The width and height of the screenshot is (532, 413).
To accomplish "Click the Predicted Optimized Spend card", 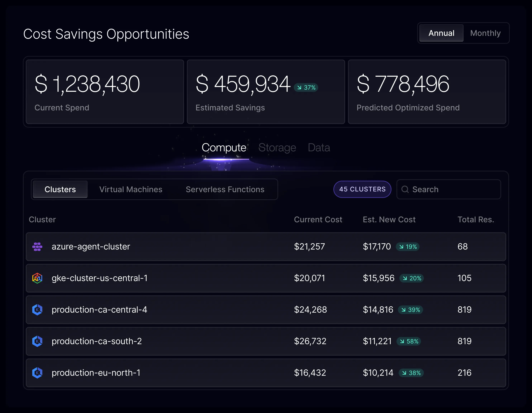I will tap(427, 92).
